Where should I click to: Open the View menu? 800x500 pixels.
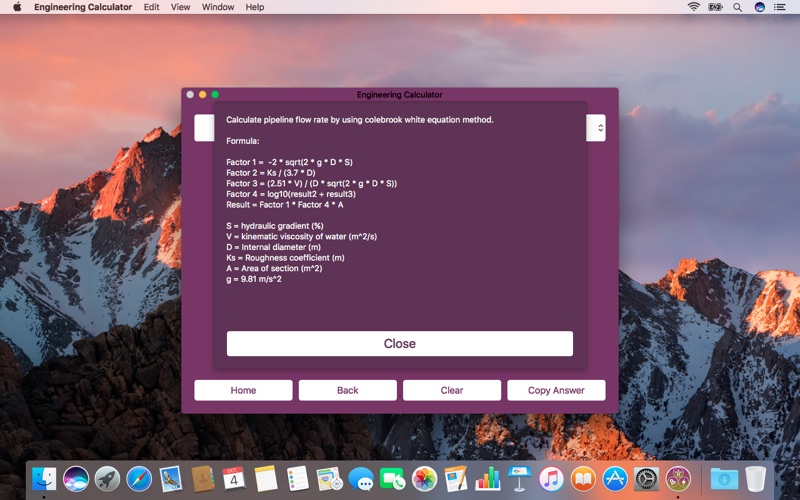tap(180, 7)
